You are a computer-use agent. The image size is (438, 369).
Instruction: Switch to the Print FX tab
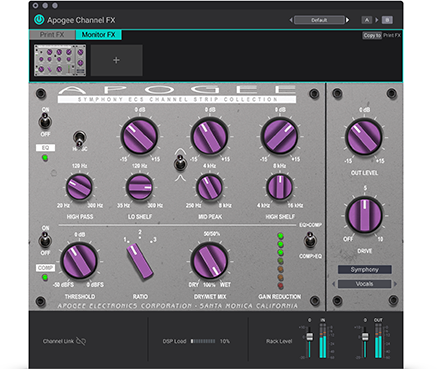tap(52, 35)
